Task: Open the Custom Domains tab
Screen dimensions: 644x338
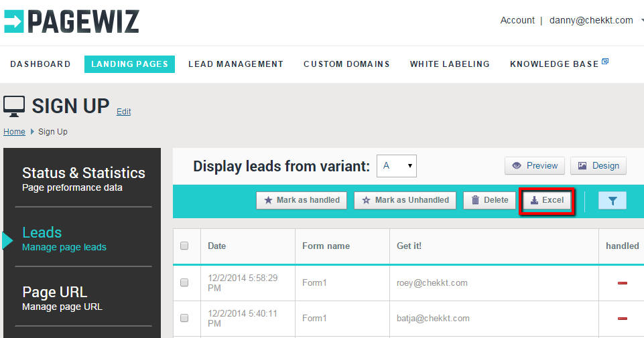Action: pyautogui.click(x=346, y=64)
